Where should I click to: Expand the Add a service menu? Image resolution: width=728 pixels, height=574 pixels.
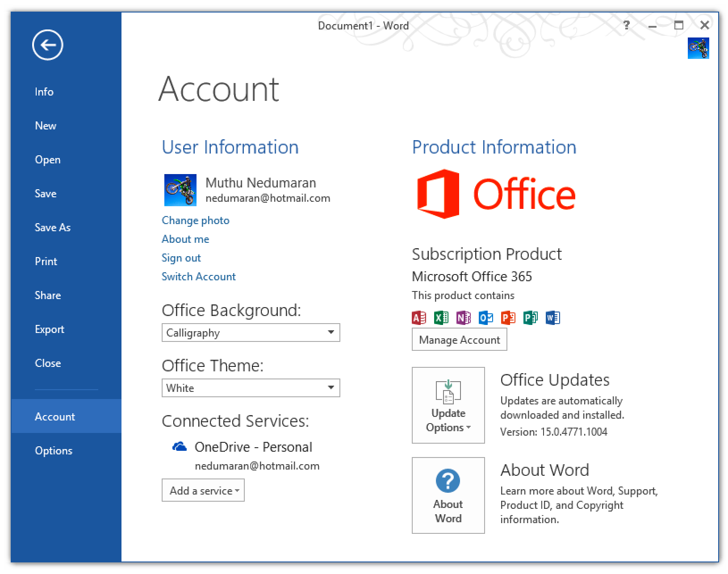[203, 491]
